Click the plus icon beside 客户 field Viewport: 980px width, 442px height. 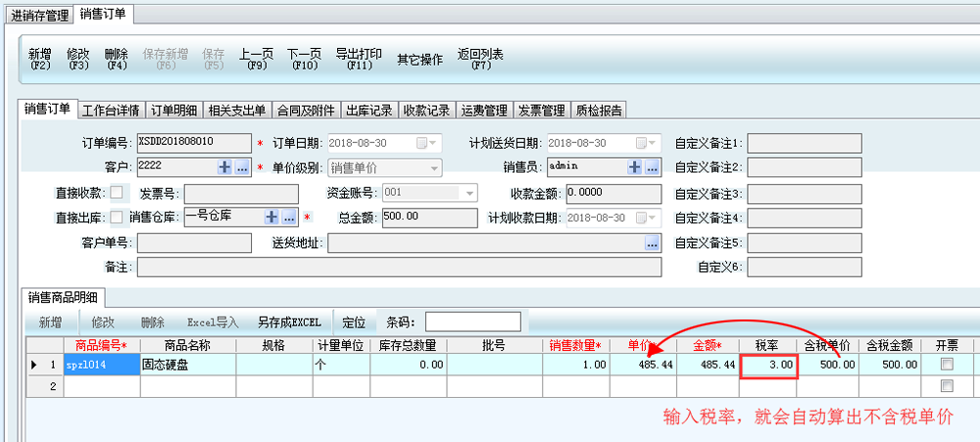225,168
